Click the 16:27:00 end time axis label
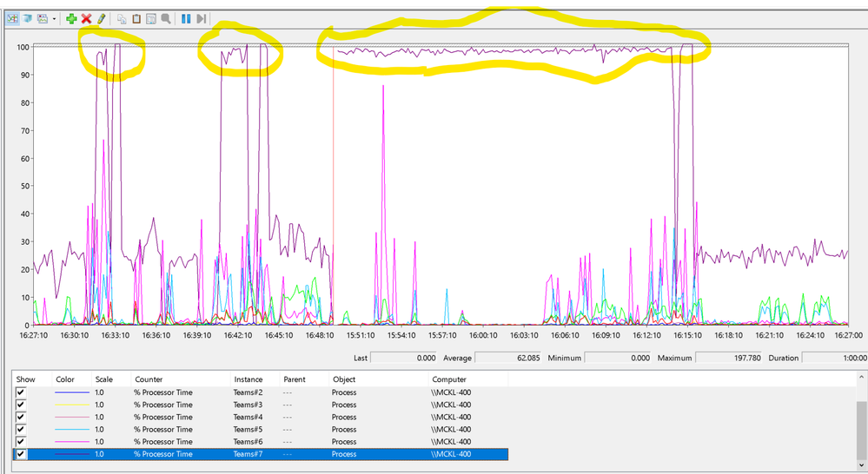 pos(848,335)
